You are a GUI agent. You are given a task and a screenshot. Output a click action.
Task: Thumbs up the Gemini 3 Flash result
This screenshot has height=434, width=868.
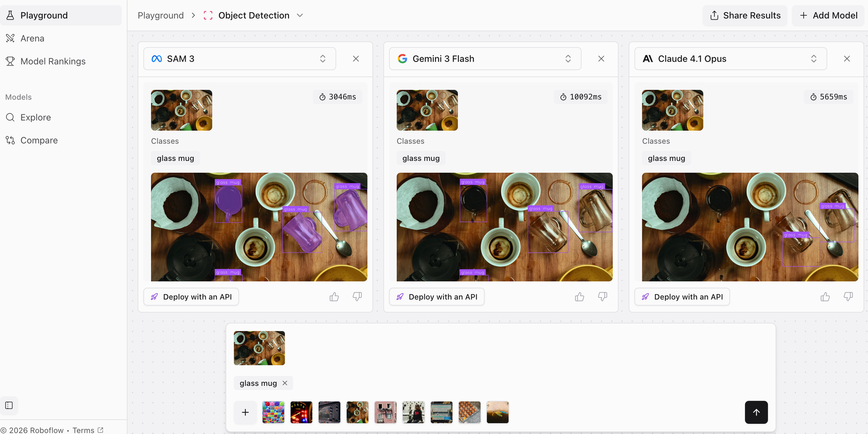pos(579,297)
